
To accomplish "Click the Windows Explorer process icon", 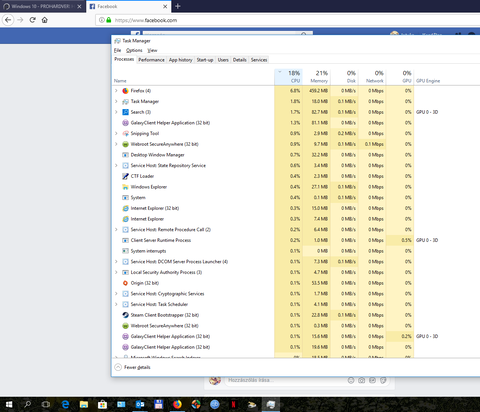I will click(125, 187).
